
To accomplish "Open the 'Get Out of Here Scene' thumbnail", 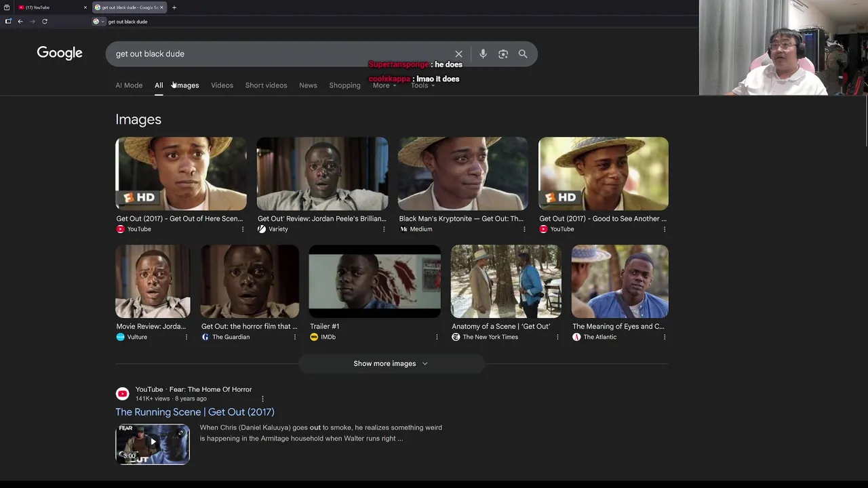I will [181, 174].
